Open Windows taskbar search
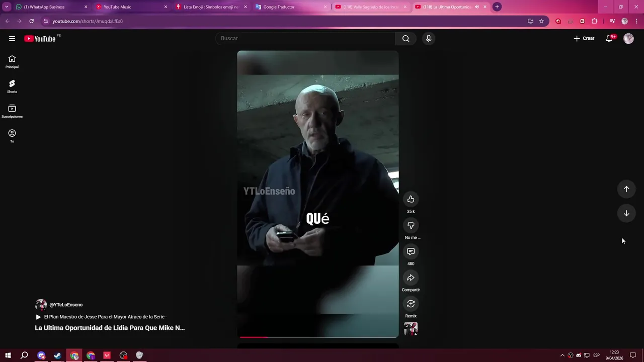Image resolution: width=644 pixels, height=362 pixels. pyautogui.click(x=24, y=355)
